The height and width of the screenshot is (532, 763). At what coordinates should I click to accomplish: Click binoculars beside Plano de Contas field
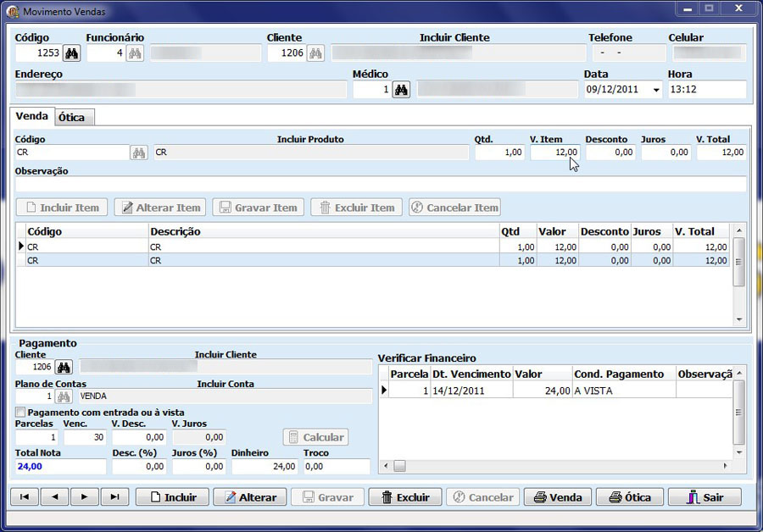(64, 396)
